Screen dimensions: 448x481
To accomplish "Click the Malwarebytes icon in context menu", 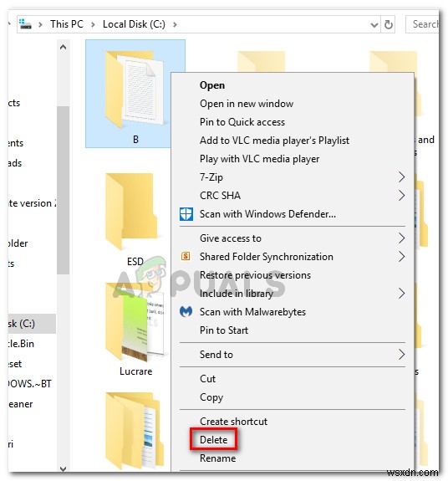I will (186, 312).
